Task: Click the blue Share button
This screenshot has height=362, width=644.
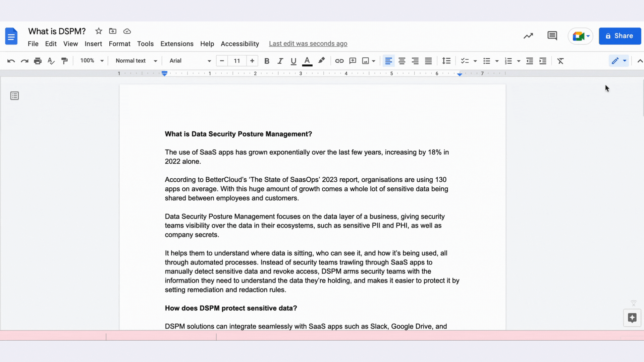Action: [x=620, y=36]
